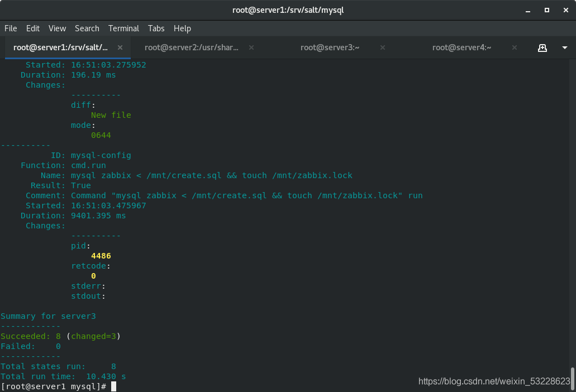Open the Terminal menu
This screenshot has width=576, height=392.
pos(123,28)
